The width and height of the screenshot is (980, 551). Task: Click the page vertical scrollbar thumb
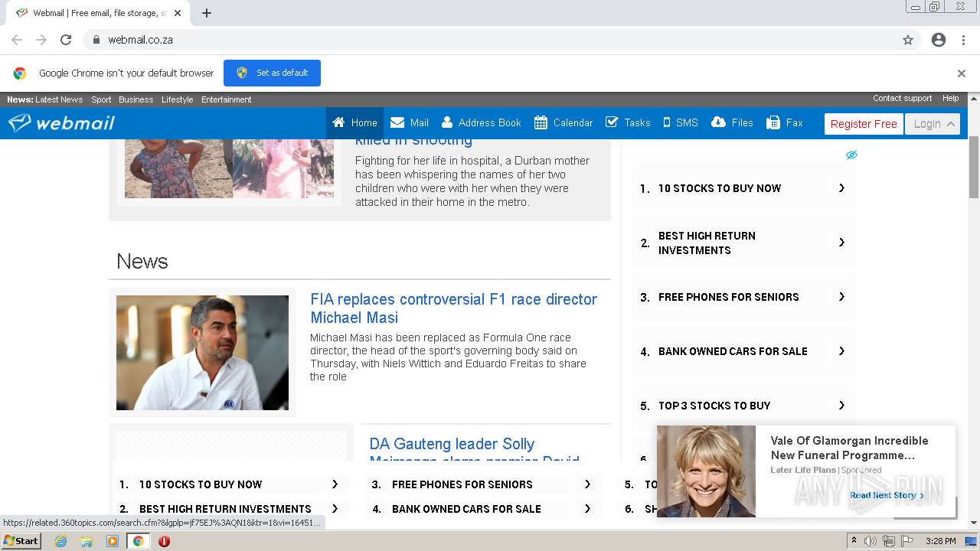click(x=974, y=167)
